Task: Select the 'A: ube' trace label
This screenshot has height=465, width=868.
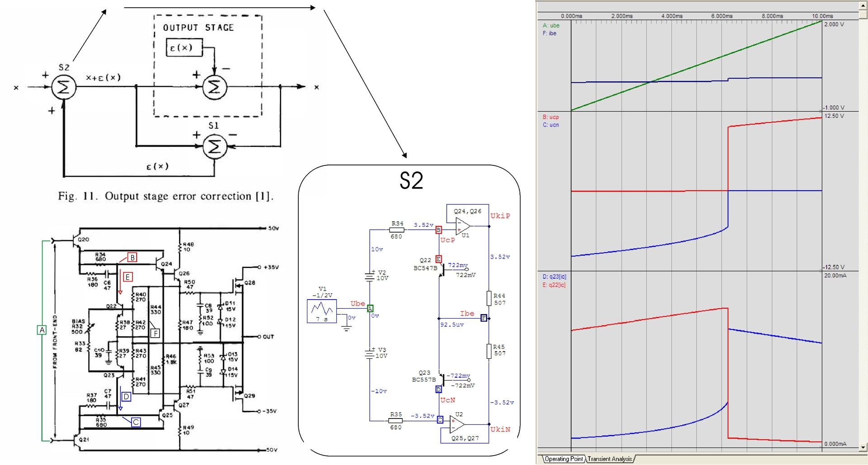Action: pyautogui.click(x=551, y=26)
